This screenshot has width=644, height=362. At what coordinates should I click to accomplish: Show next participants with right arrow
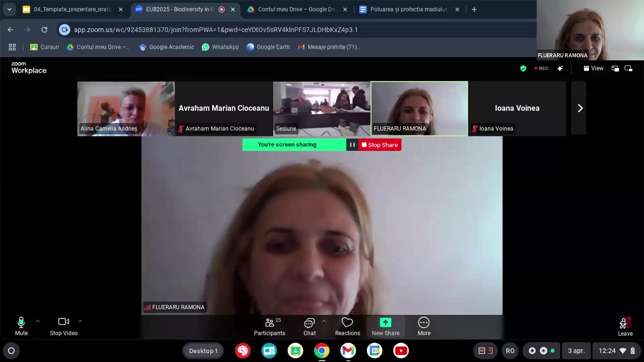coord(580,108)
